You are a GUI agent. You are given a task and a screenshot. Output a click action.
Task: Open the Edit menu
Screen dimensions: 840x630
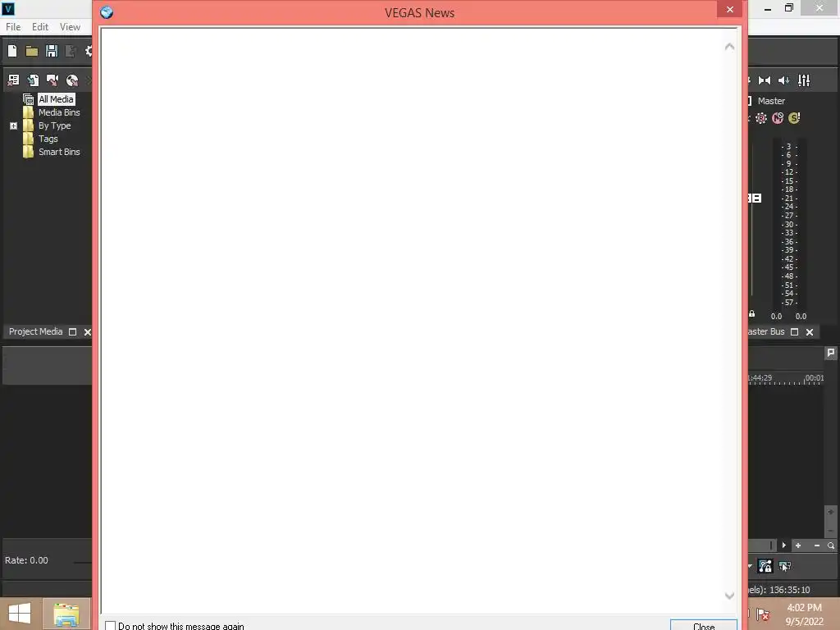(40, 27)
